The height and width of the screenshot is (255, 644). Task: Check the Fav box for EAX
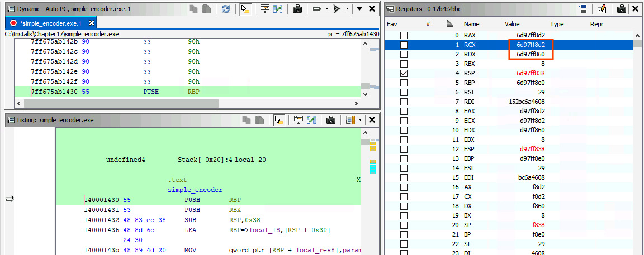point(404,111)
